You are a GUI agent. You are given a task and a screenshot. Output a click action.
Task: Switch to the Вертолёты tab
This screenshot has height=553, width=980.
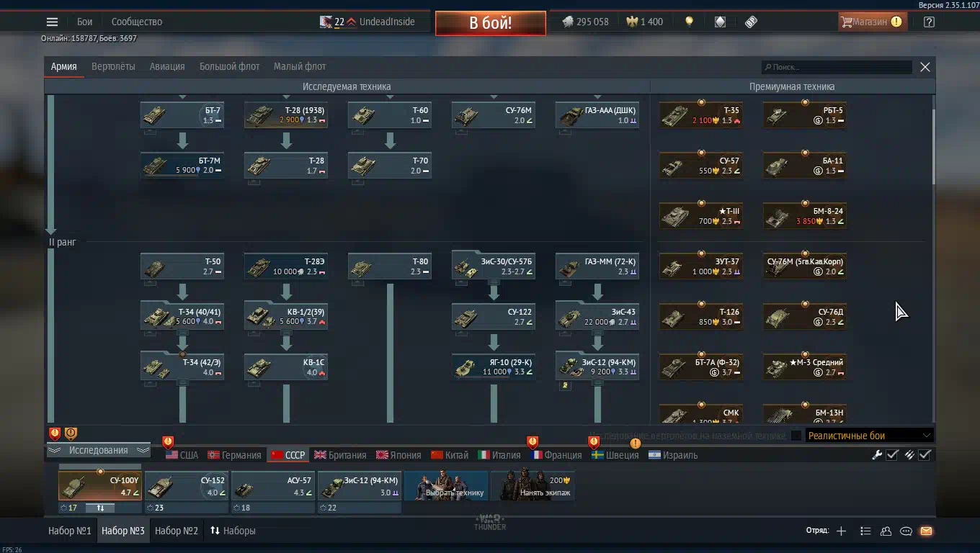[x=113, y=66]
